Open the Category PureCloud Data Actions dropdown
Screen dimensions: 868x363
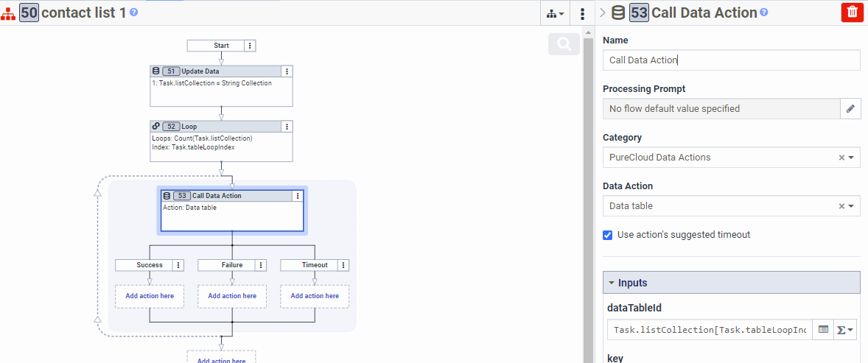click(851, 158)
